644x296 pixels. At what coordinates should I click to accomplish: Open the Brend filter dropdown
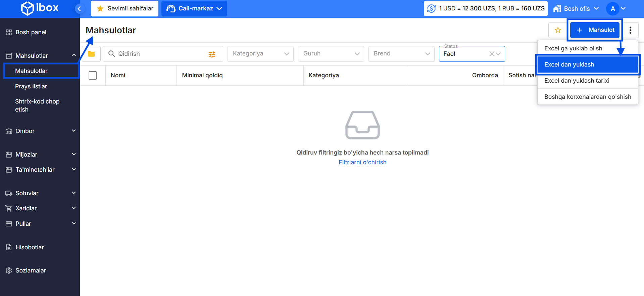(x=401, y=54)
